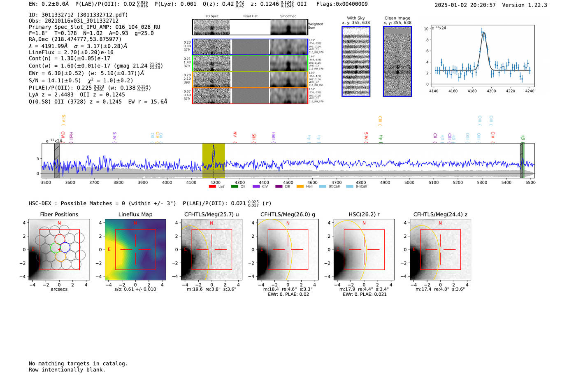Open the CFHTLS/Meg(25.7) u-band image

click(211, 250)
